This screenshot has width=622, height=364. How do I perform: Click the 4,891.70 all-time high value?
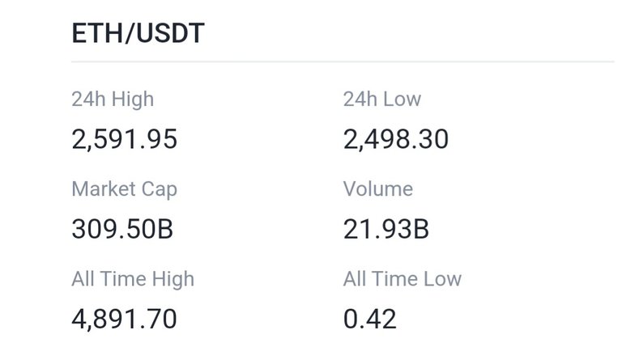[x=124, y=320]
